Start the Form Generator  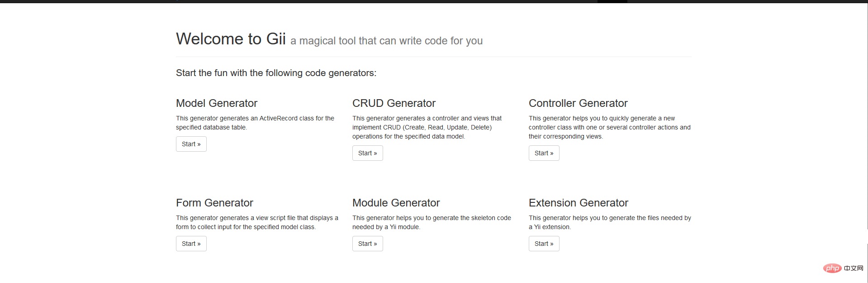coord(191,244)
